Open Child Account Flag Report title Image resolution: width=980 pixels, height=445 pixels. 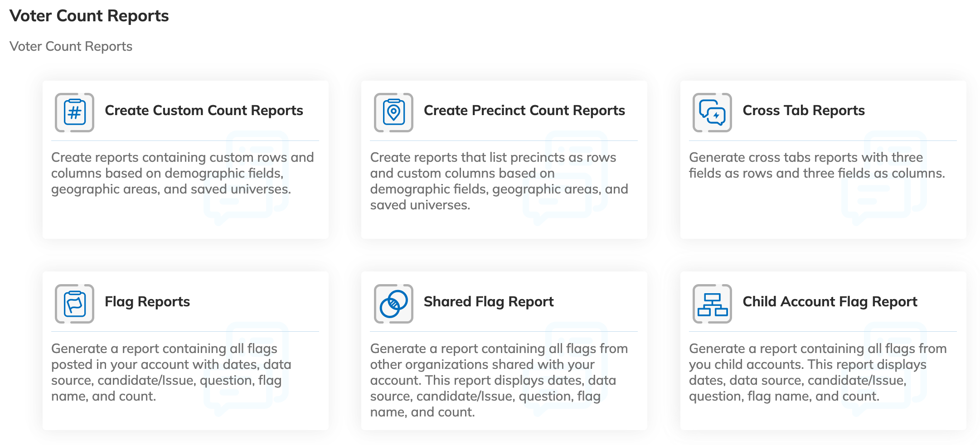pyautogui.click(x=830, y=302)
